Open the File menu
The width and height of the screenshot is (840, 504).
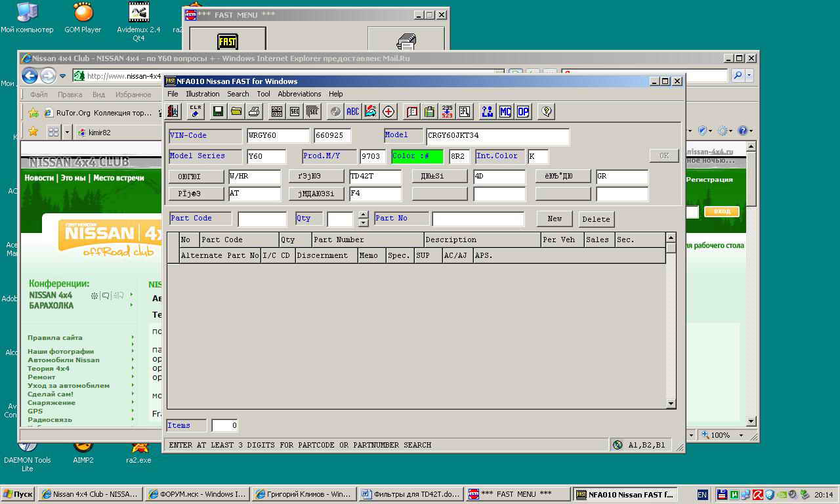(173, 94)
